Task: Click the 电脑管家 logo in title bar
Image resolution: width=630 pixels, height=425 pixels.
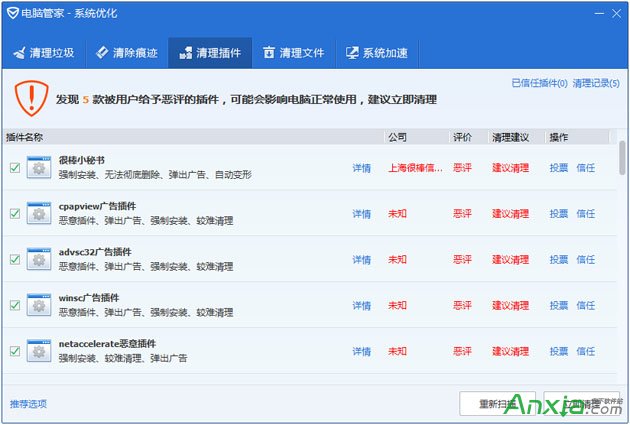Action: 12,13
